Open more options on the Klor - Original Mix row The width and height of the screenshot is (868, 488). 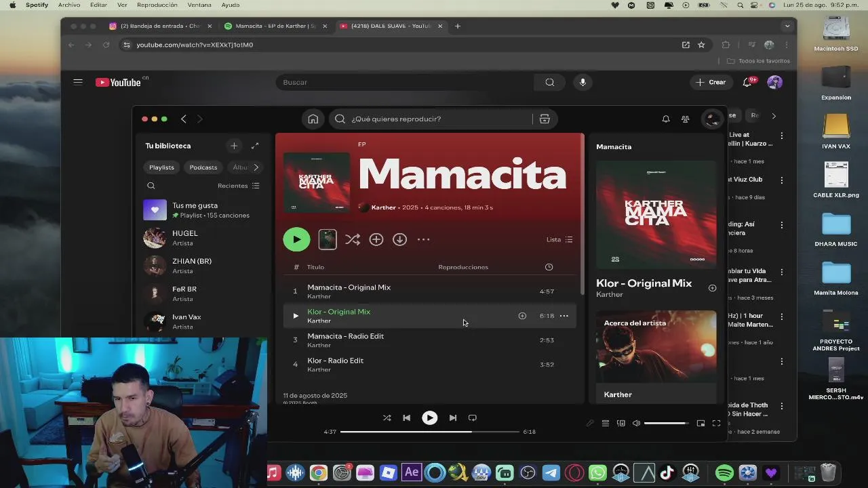pyautogui.click(x=564, y=316)
